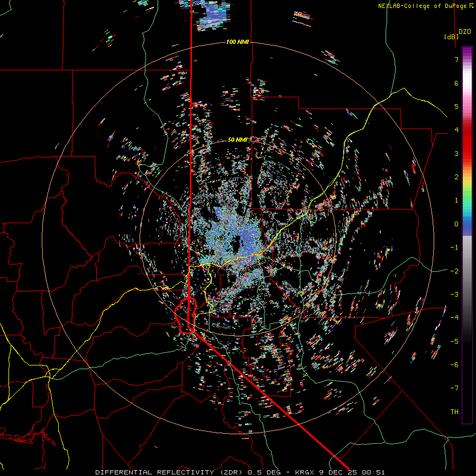Image resolution: width=476 pixels, height=476 pixels.
Task: Pick the -2 label on the color scale
Action: 454,271
